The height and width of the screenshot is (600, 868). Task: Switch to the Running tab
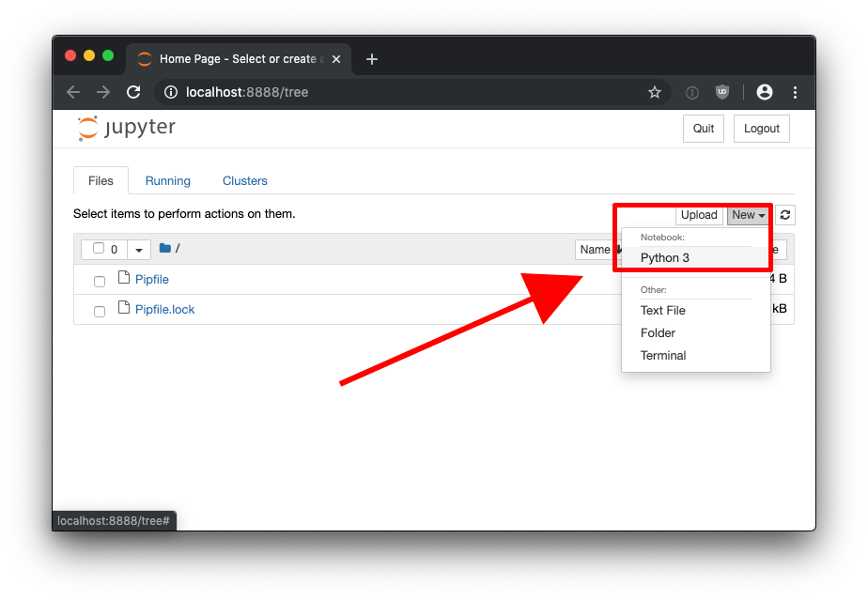coord(168,181)
